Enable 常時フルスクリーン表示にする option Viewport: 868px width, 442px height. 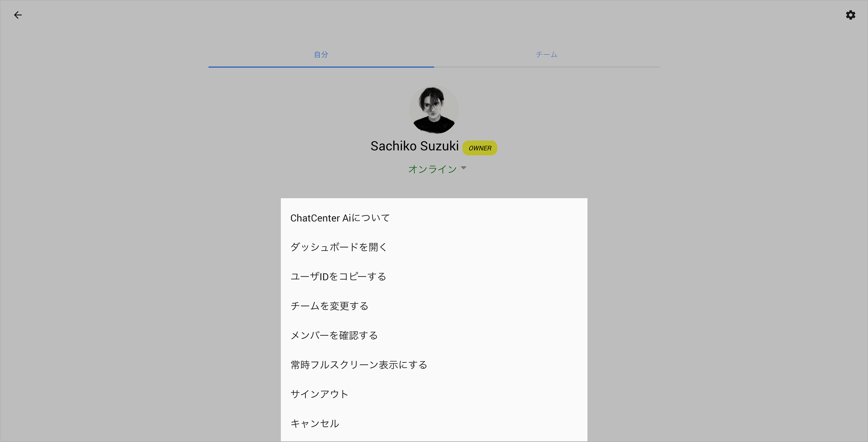pyautogui.click(x=359, y=365)
